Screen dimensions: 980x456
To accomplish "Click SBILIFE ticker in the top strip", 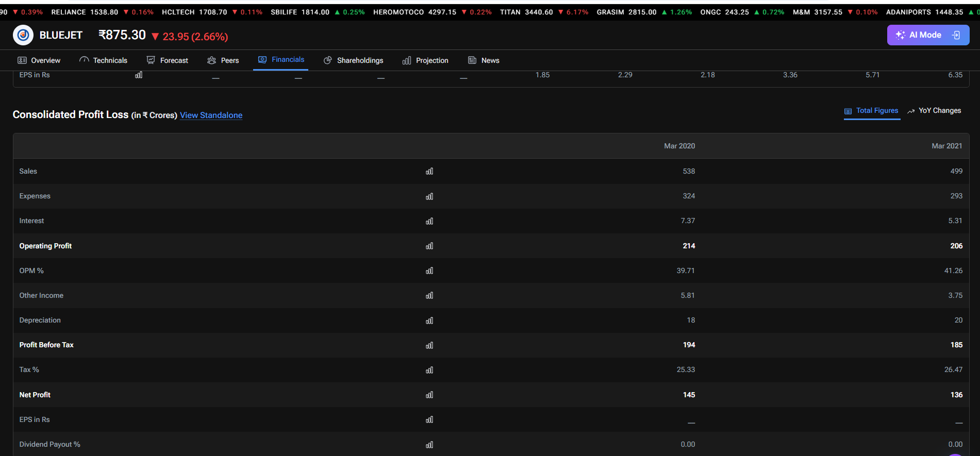I will [318, 12].
